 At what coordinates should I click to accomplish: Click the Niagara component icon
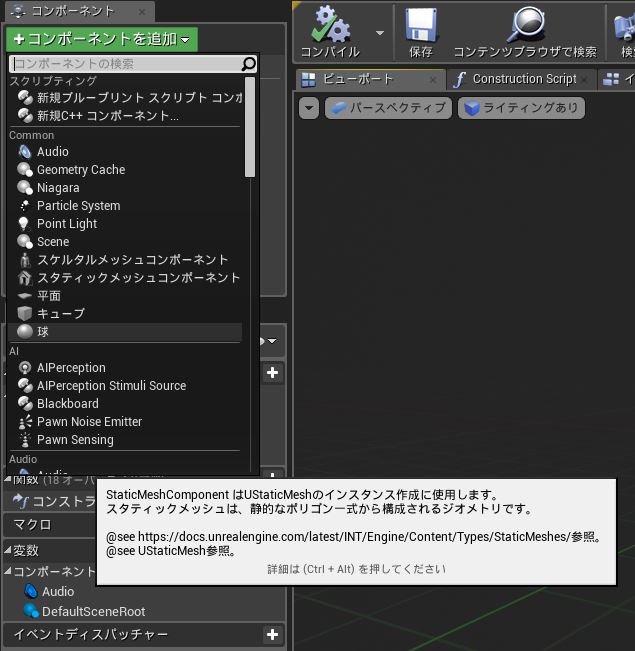(x=25, y=188)
